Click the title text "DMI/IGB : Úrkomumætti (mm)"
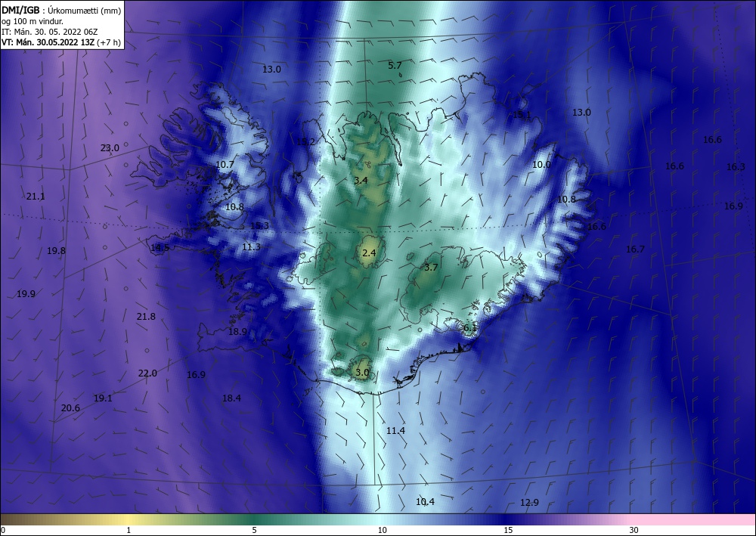This screenshot has height=536, width=756. point(61,10)
